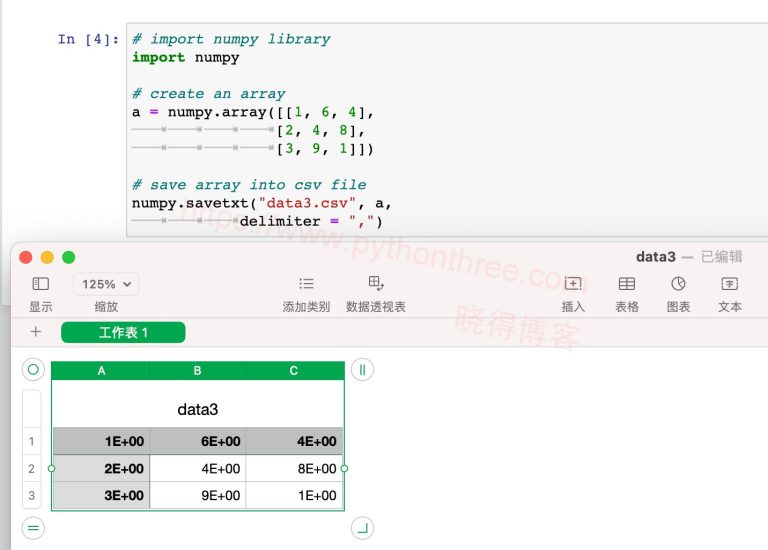Viewport: 768px width, 550px height.
Task: Click the 插入 insert icon
Action: click(x=573, y=284)
